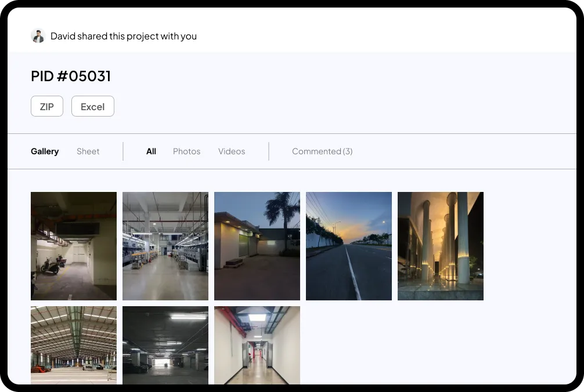Select the bright corridor hallway photo

(x=257, y=346)
